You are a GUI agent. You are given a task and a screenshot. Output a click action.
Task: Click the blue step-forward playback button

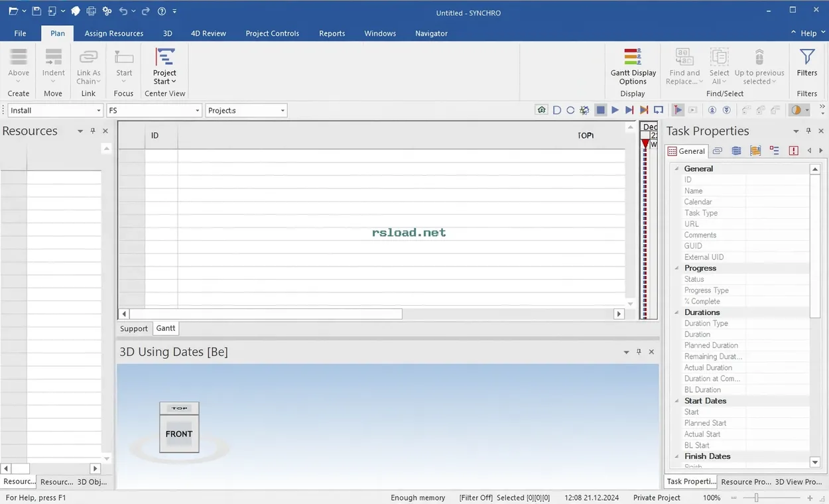pos(629,110)
